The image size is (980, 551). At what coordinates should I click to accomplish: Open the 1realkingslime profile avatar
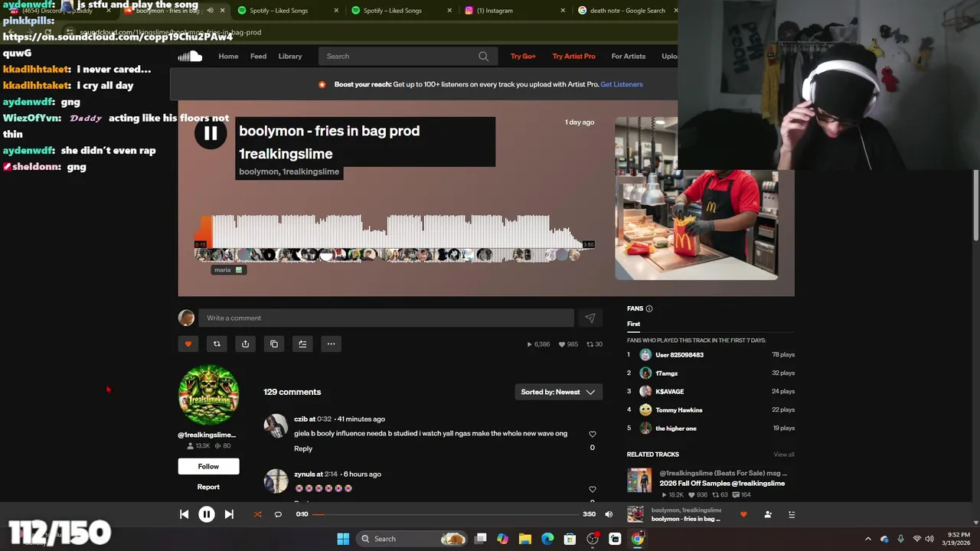[x=208, y=395]
